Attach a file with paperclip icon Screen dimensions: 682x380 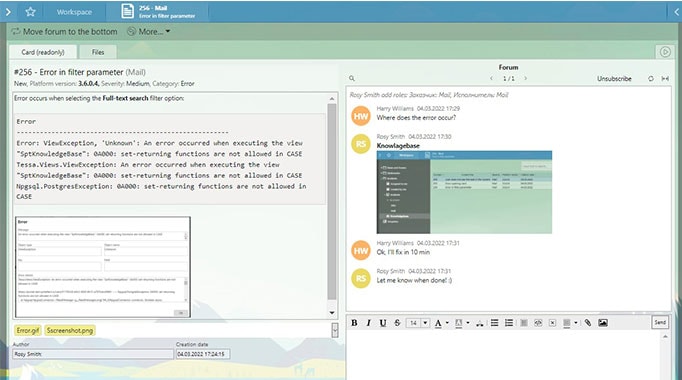tap(588, 323)
